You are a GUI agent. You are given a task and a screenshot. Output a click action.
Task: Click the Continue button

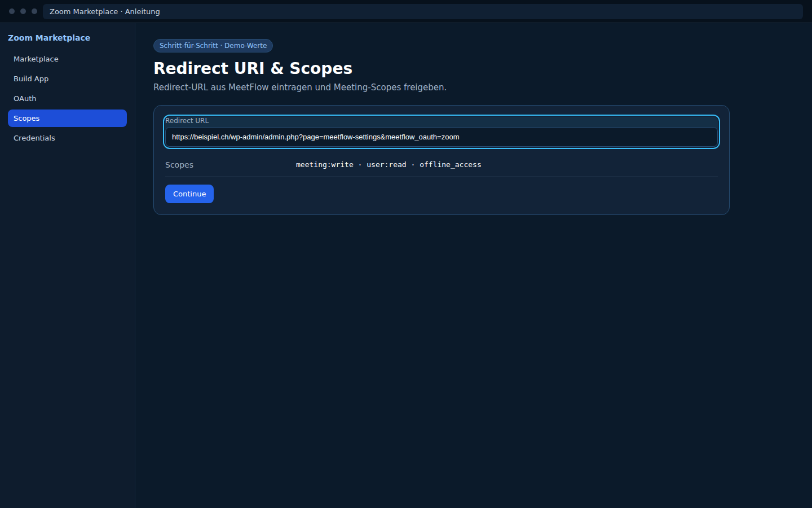(189, 194)
